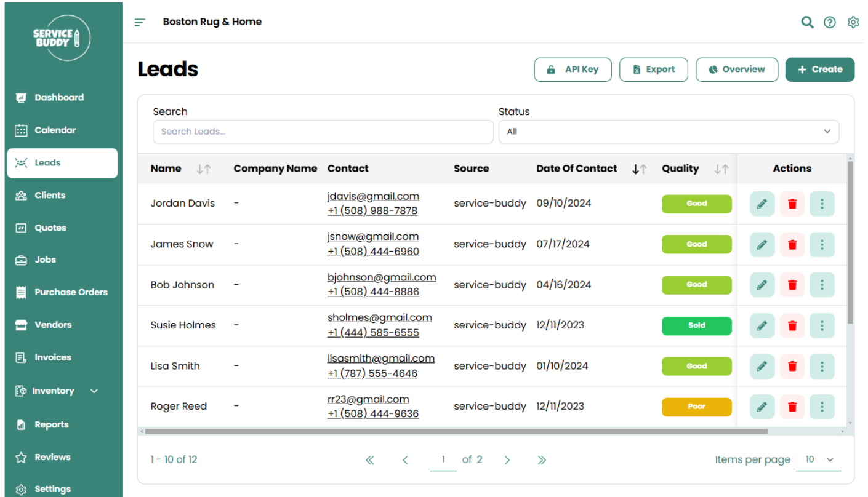
Task: Open the Status filter dropdown
Action: [x=669, y=132]
